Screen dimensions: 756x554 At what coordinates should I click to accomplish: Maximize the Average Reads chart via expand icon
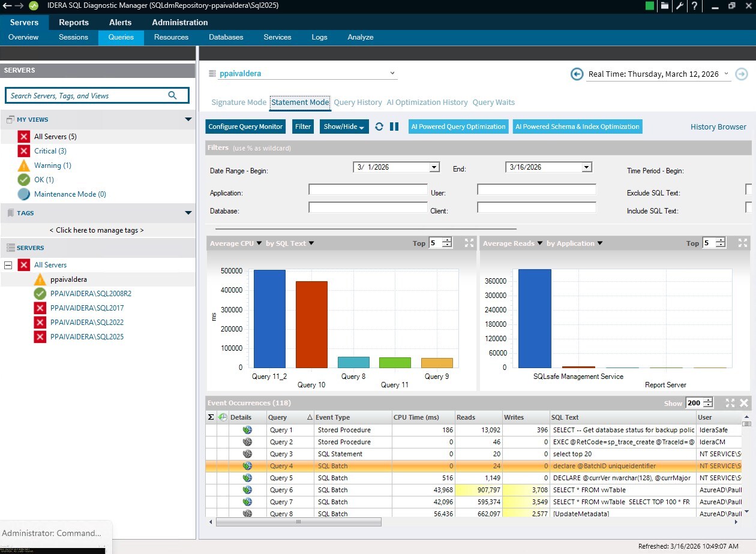[x=742, y=243]
